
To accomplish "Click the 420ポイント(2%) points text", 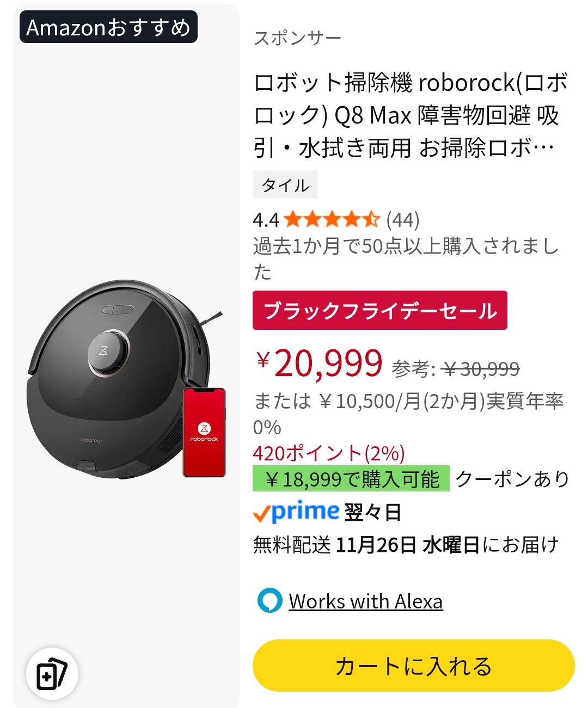I will point(329,453).
